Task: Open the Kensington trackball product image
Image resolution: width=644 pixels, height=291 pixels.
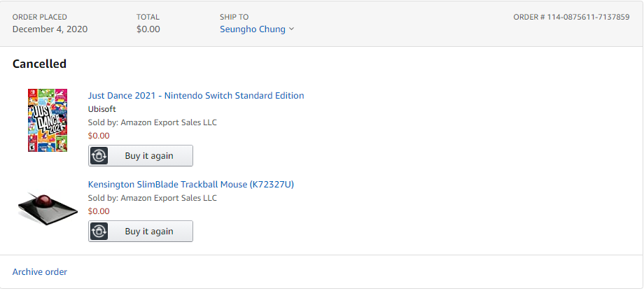Action: click(47, 207)
